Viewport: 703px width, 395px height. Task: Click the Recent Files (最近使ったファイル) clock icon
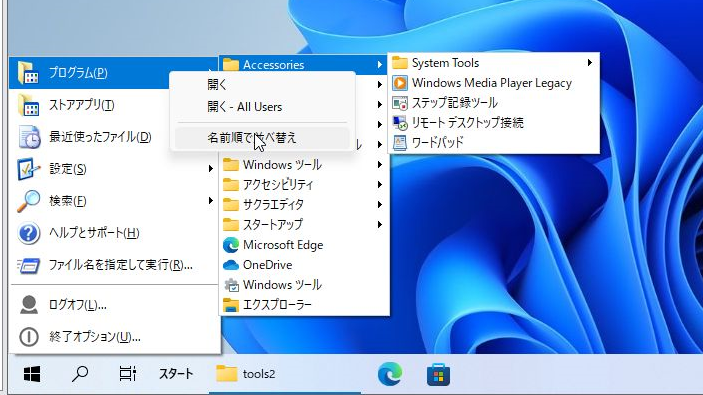pyautogui.click(x=29, y=137)
